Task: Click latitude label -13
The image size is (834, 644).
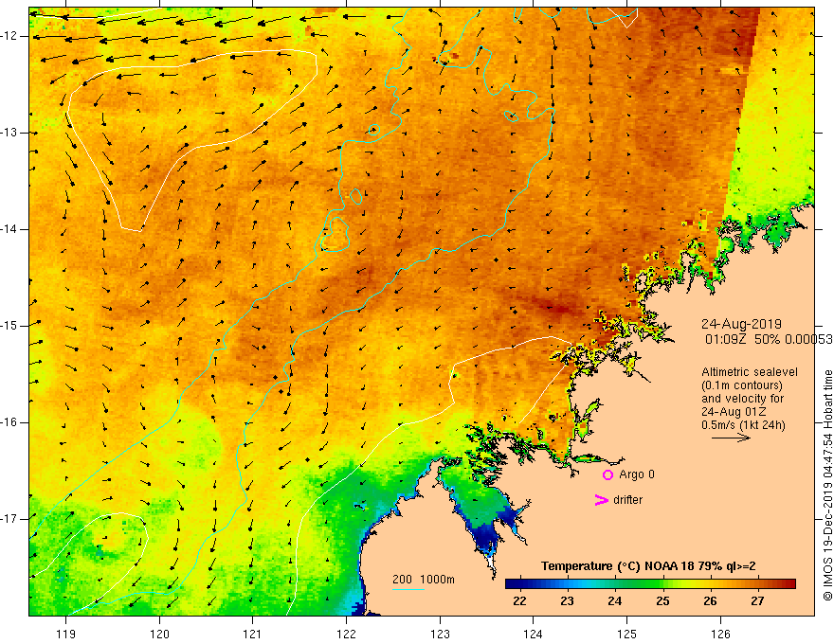Action: 9,133
